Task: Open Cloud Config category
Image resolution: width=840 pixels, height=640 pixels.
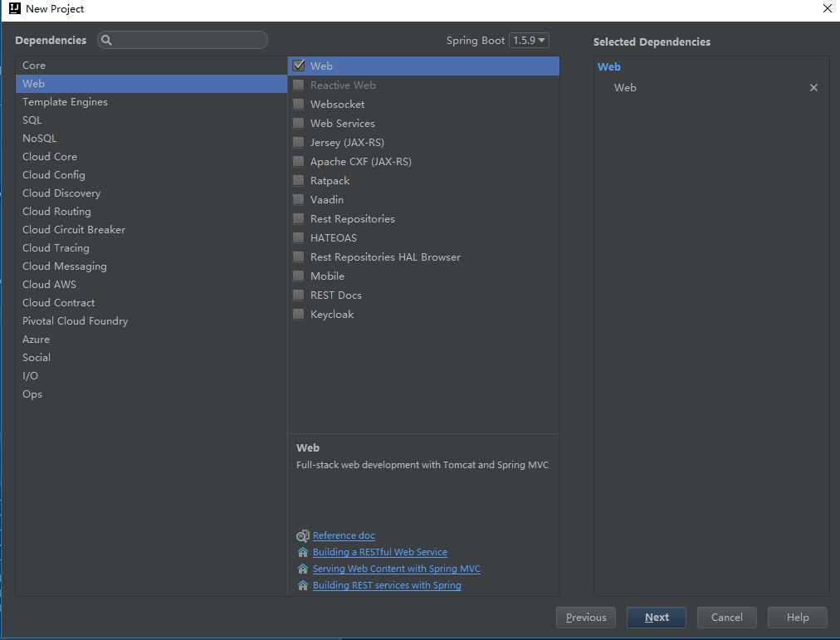Action: [x=151, y=174]
